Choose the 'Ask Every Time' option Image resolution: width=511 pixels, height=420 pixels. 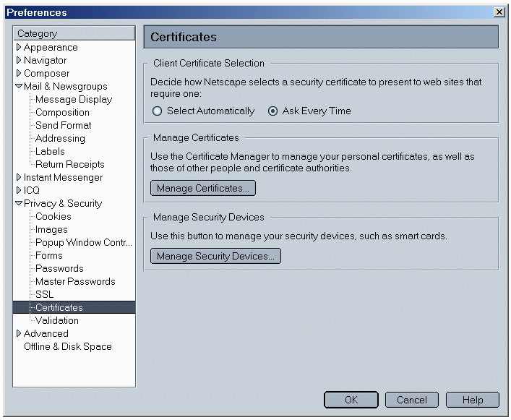tap(273, 111)
